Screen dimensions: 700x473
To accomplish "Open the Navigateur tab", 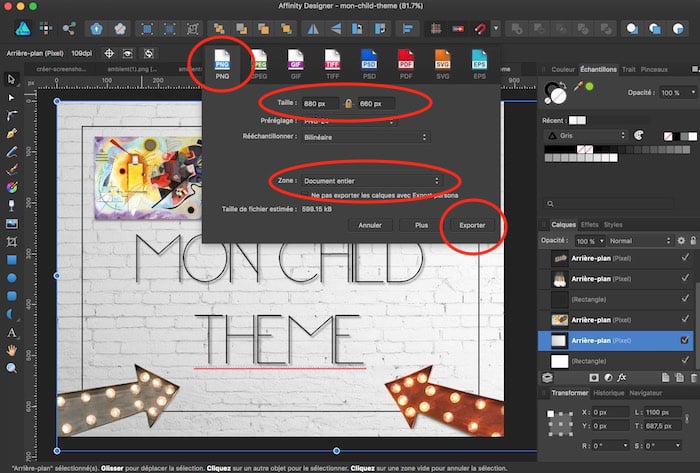I will click(646, 393).
